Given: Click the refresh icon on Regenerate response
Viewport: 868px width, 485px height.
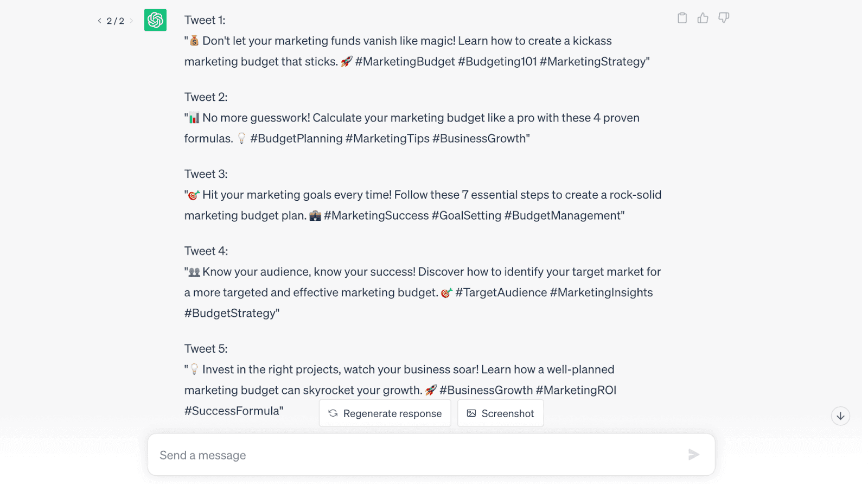Looking at the screenshot, I should (333, 413).
